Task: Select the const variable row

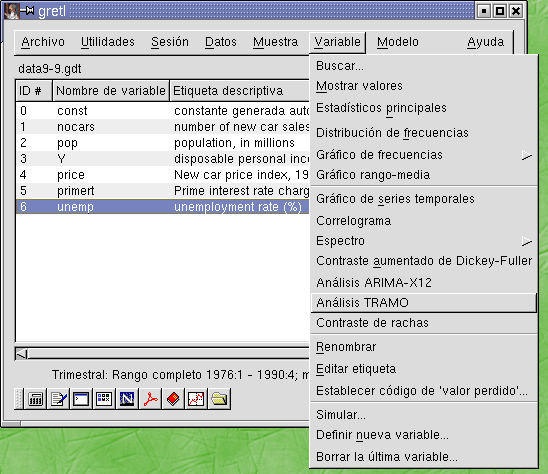Action: pyautogui.click(x=163, y=111)
